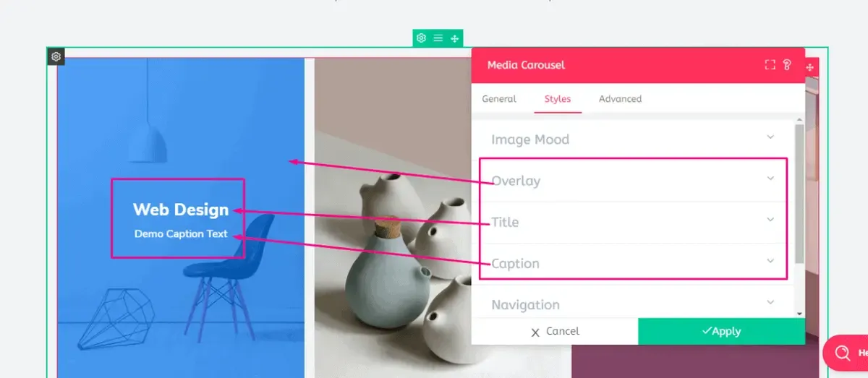Click the pink move handle beside the panel
This screenshot has height=378, width=868.
coord(811,67)
